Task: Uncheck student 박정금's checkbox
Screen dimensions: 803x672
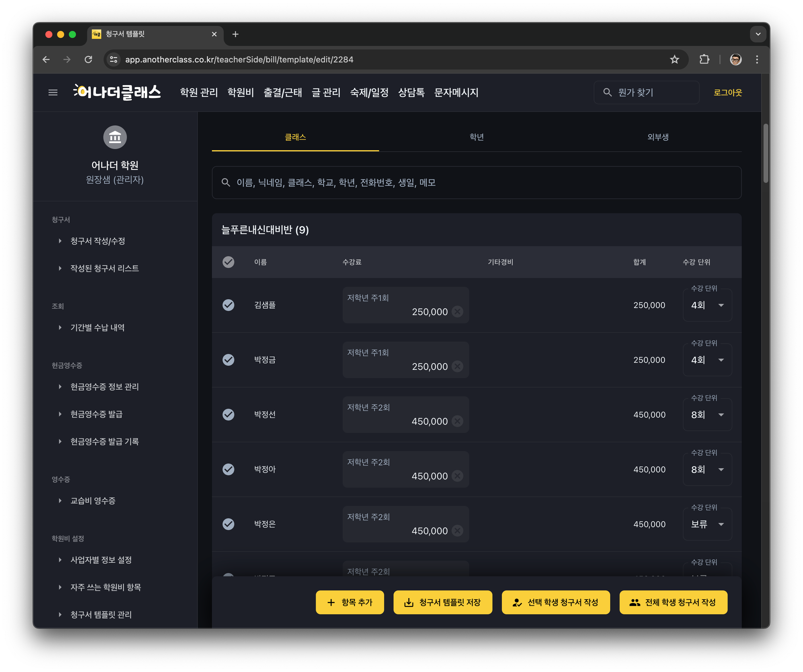Action: point(228,359)
